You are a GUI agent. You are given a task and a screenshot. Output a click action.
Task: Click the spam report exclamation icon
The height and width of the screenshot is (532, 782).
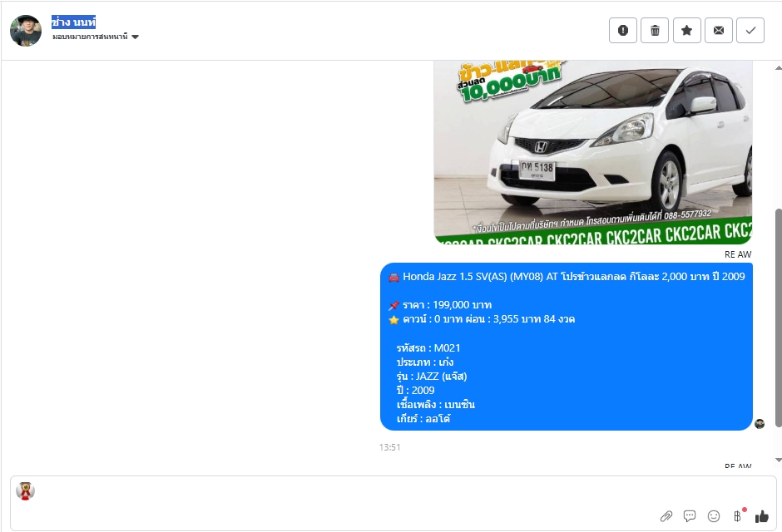623,31
